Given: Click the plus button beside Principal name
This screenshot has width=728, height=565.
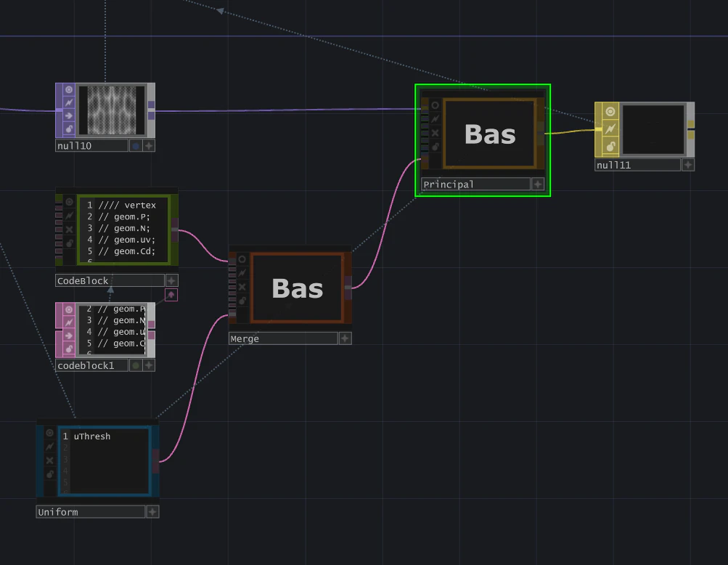Looking at the screenshot, I should 538,184.
